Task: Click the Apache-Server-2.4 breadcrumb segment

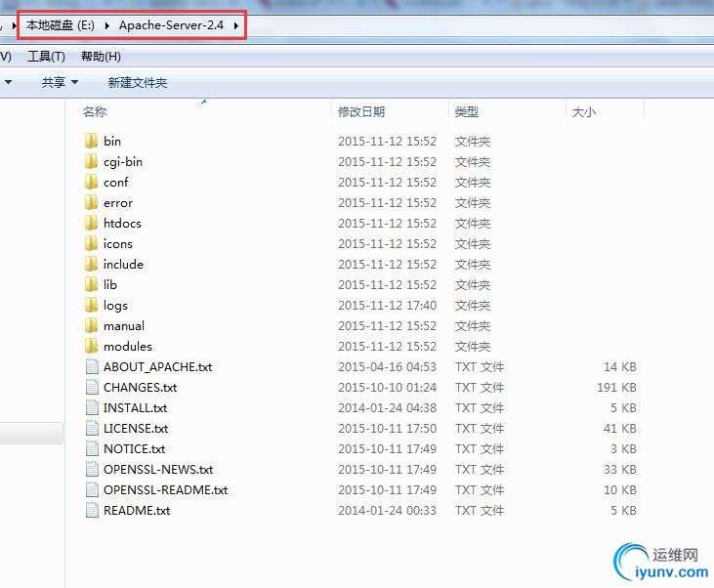Action: click(171, 25)
